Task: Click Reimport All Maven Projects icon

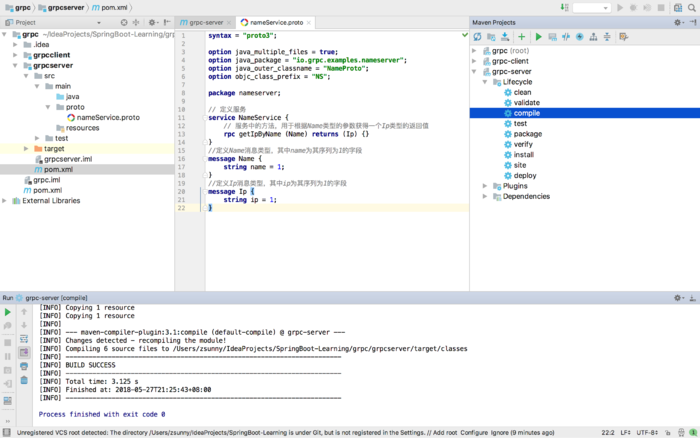Action: [477, 37]
